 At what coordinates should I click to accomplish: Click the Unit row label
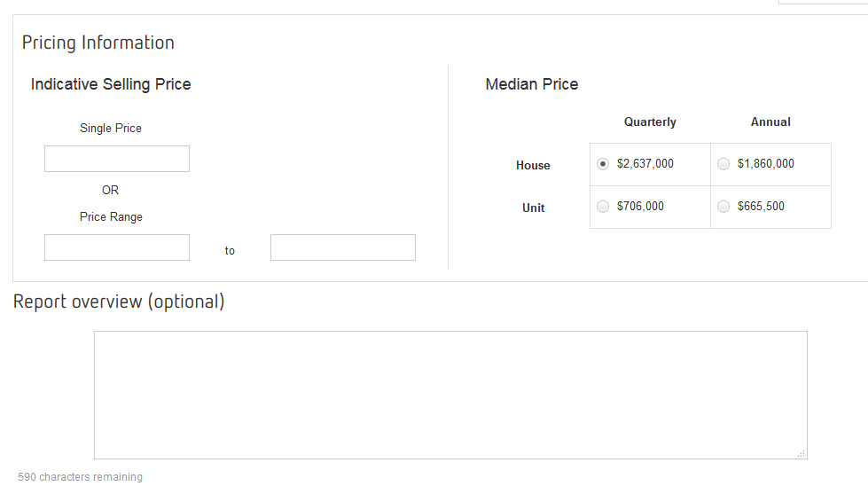[x=534, y=208]
